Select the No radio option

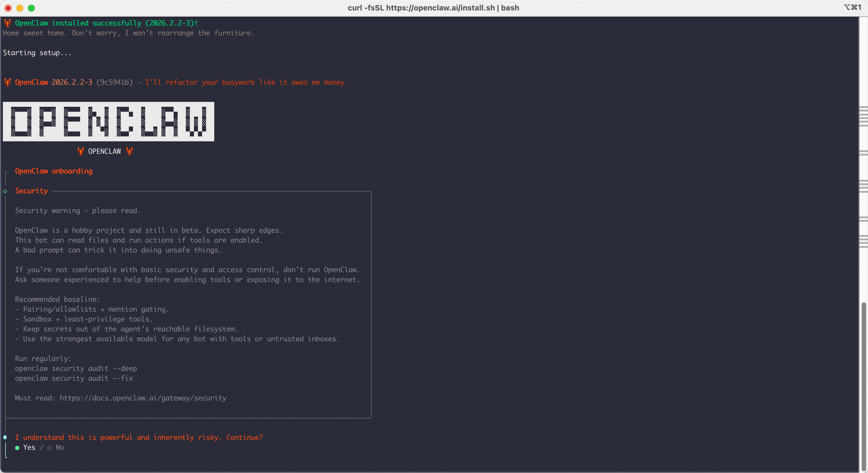(50, 448)
